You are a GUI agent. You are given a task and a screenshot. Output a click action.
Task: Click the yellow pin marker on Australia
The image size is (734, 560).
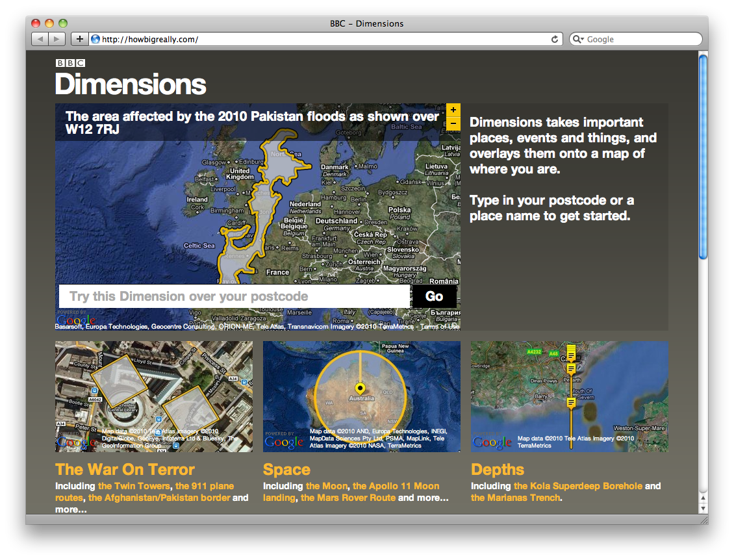tap(360, 388)
